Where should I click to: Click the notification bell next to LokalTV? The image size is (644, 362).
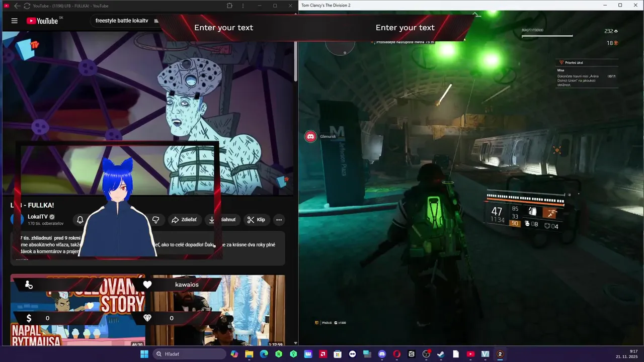click(80, 220)
